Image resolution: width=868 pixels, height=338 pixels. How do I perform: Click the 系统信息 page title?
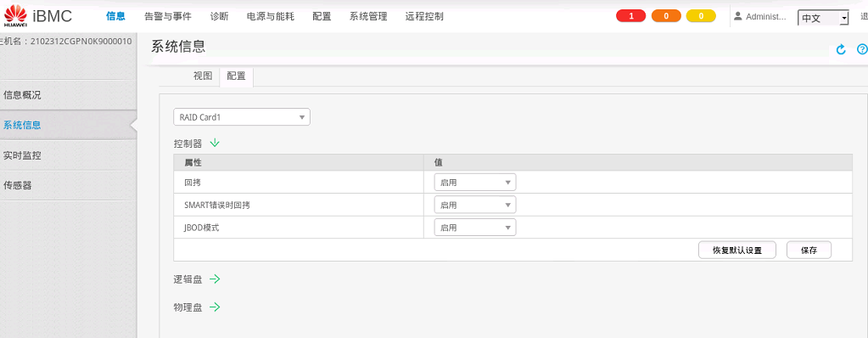tap(178, 47)
